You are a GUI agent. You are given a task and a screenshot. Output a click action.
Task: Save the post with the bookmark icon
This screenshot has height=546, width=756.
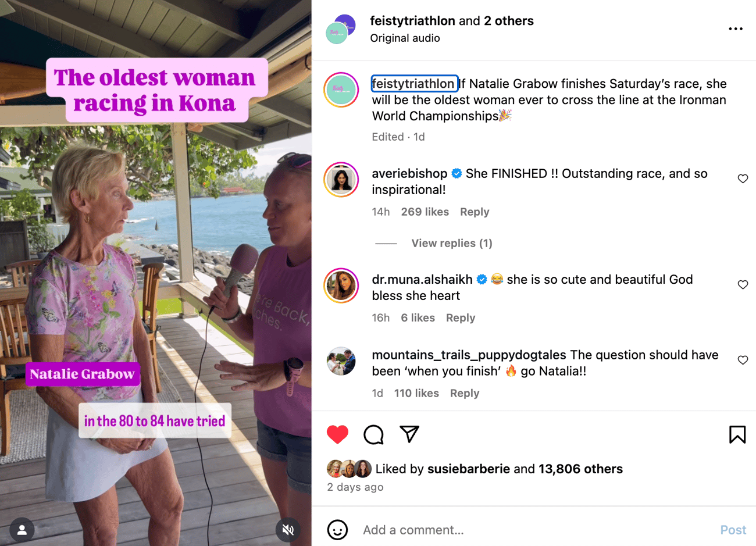pyautogui.click(x=737, y=434)
